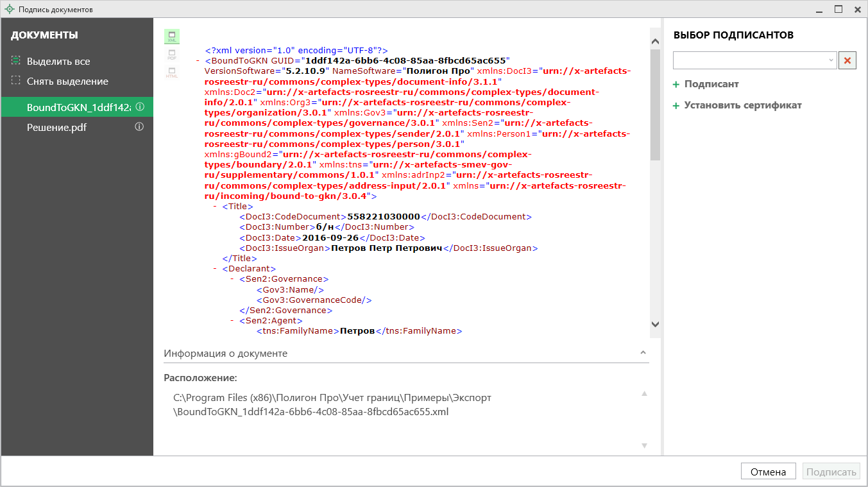The height and width of the screenshot is (487, 868).
Task: Click Установить сертификат link
Action: point(742,105)
